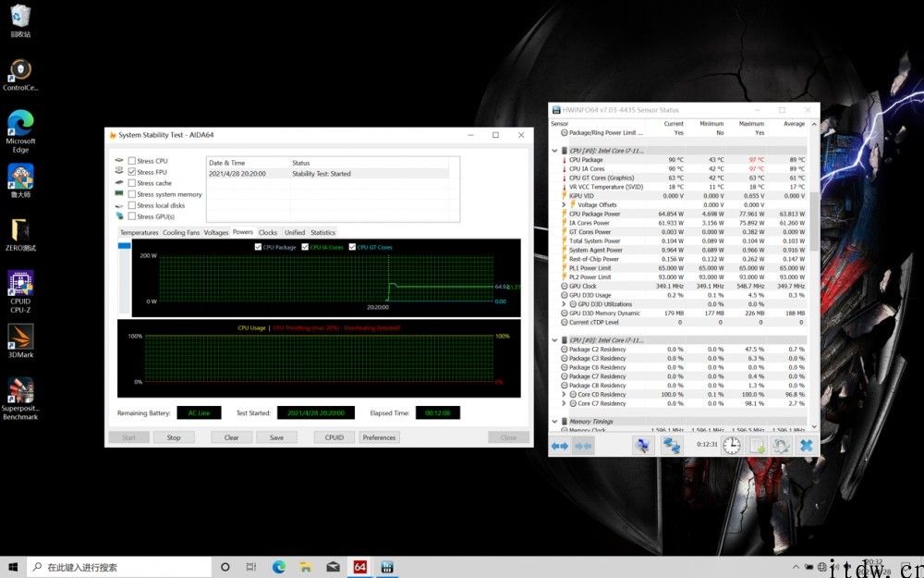924x578 pixels.
Task: Open the Superposition Benchmark desktop shortcut
Action: coord(20,399)
